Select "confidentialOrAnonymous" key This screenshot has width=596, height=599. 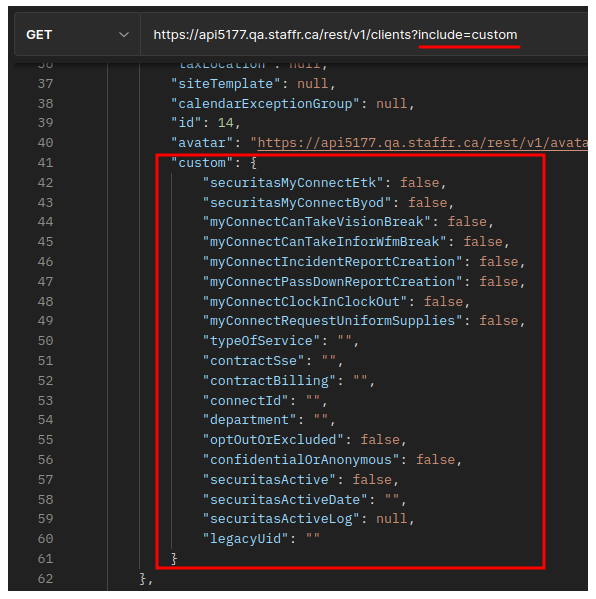(301, 460)
